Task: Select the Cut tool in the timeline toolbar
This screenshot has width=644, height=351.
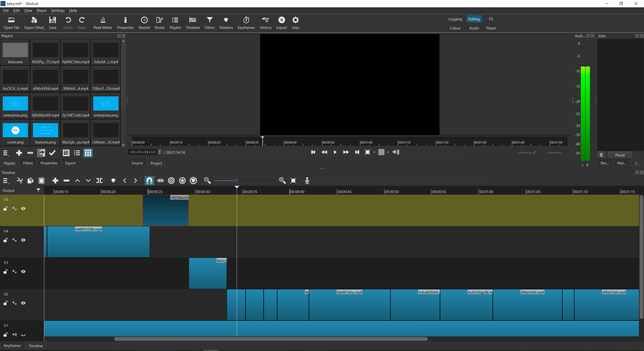Action: pos(19,181)
